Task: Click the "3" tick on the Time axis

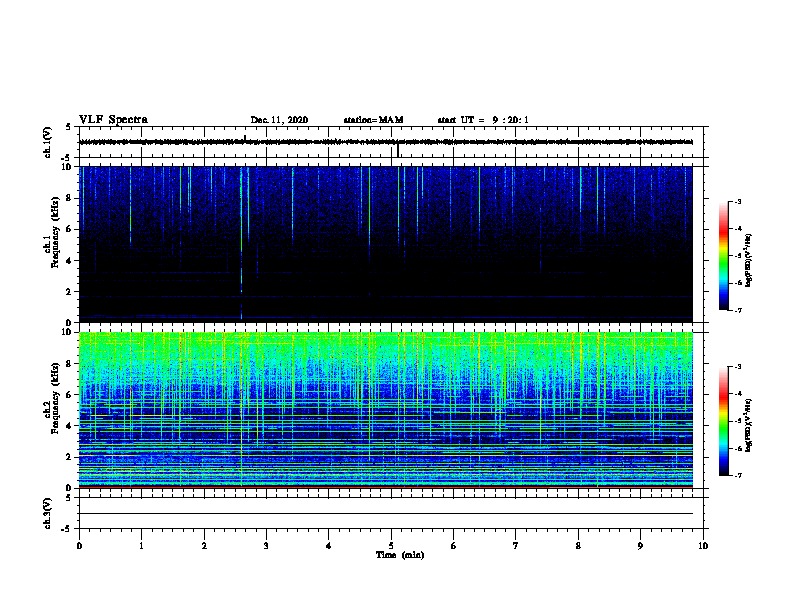Action: click(266, 546)
